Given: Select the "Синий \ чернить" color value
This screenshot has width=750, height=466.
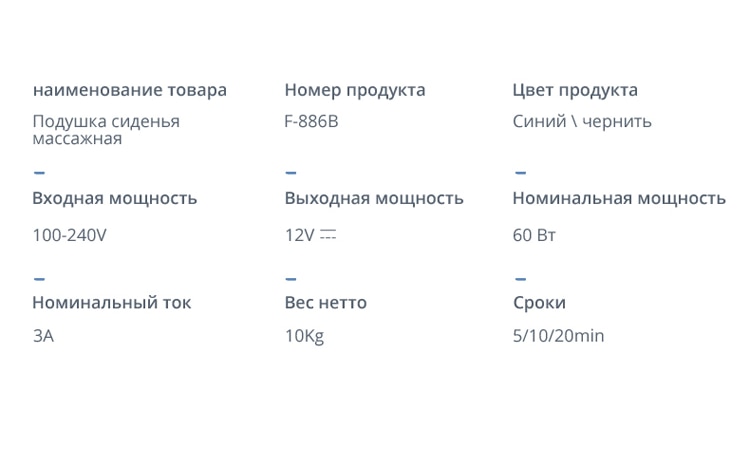Looking at the screenshot, I should coord(582,121).
